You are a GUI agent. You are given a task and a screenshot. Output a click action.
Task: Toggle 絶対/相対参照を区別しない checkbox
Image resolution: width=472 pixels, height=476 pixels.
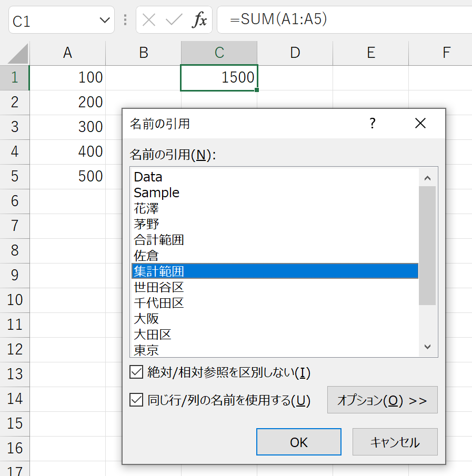point(136,372)
